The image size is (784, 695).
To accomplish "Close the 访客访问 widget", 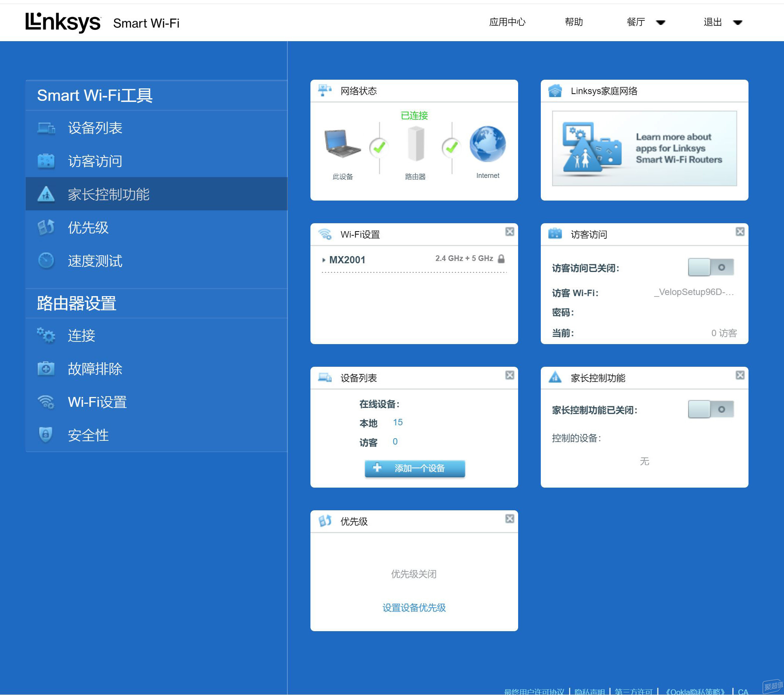I will (740, 232).
